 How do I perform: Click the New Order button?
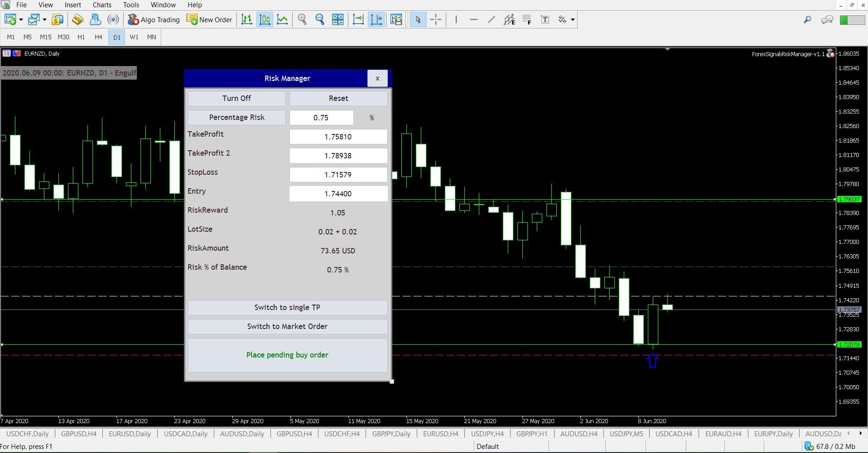(x=209, y=19)
